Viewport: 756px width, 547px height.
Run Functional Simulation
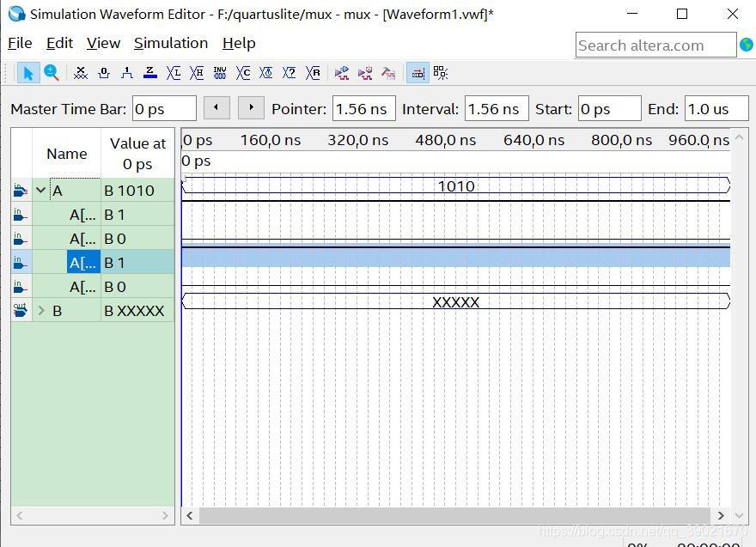tap(342, 73)
